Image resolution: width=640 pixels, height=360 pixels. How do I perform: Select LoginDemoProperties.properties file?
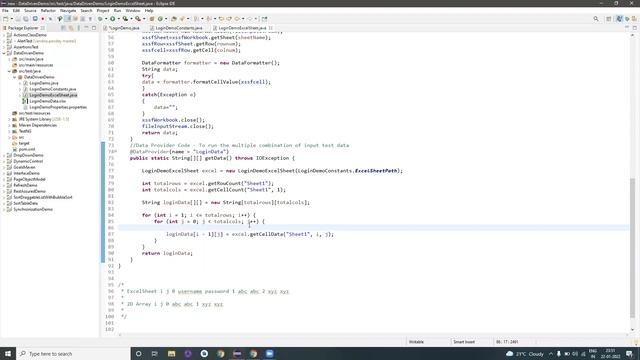tap(58, 107)
